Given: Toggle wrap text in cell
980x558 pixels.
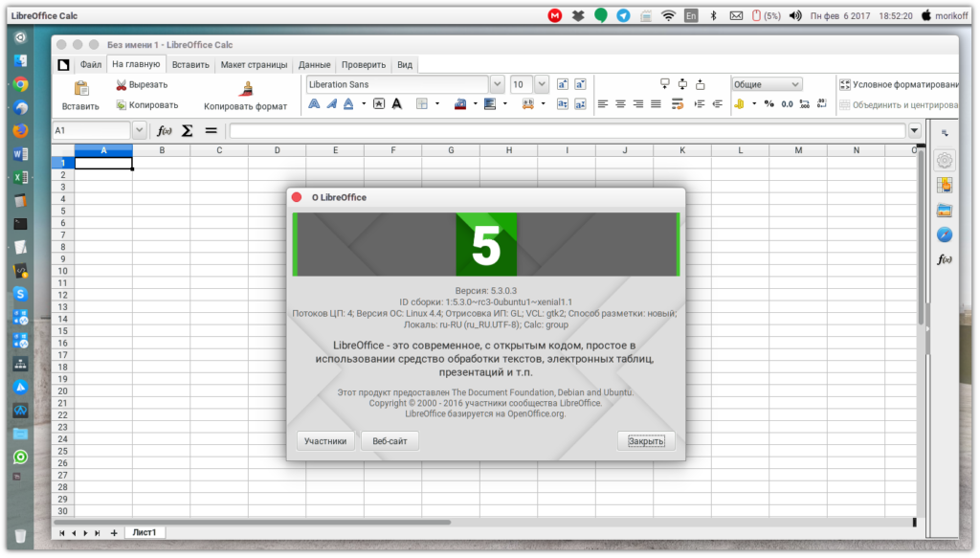Looking at the screenshot, I should [x=678, y=104].
